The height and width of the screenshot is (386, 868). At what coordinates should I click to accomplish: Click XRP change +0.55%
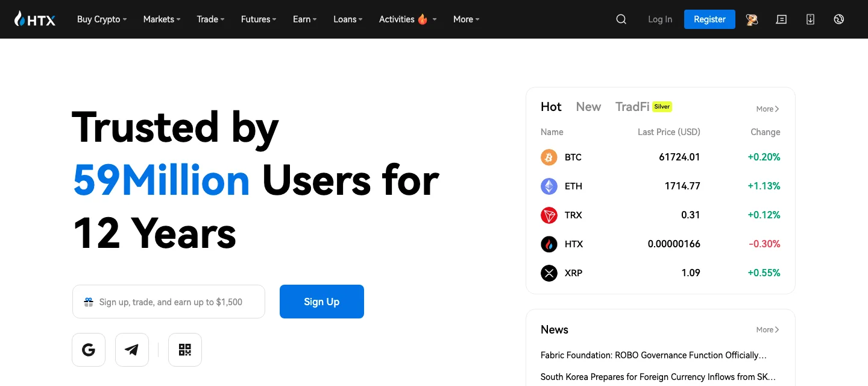click(x=764, y=273)
